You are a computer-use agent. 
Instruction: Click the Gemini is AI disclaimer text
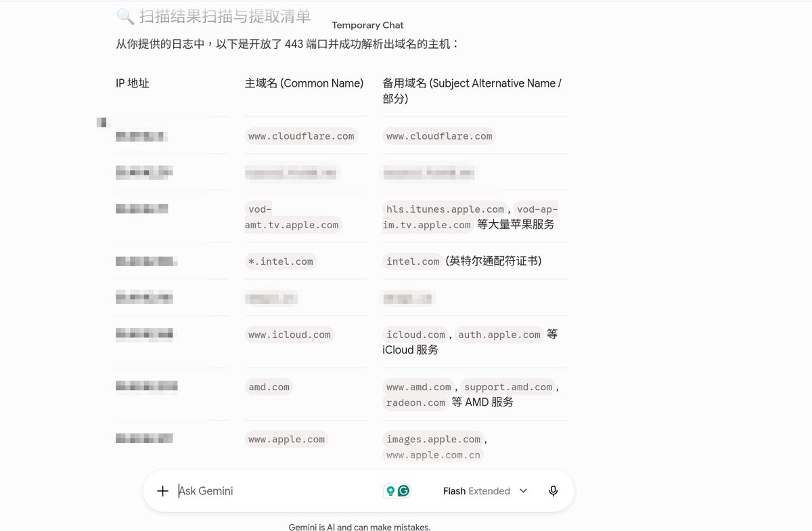point(359,526)
